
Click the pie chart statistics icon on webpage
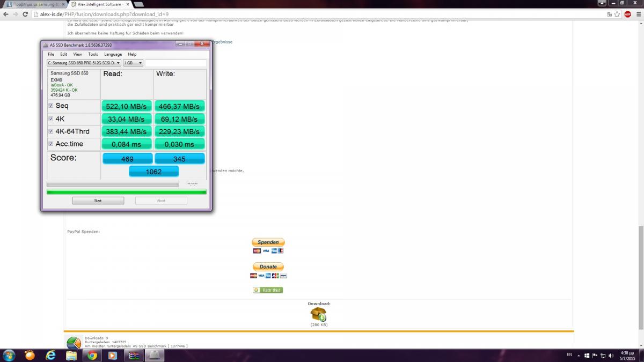[x=74, y=342]
